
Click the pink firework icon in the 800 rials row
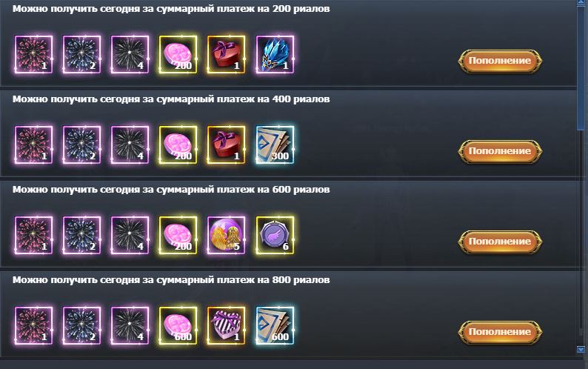pos(33,325)
